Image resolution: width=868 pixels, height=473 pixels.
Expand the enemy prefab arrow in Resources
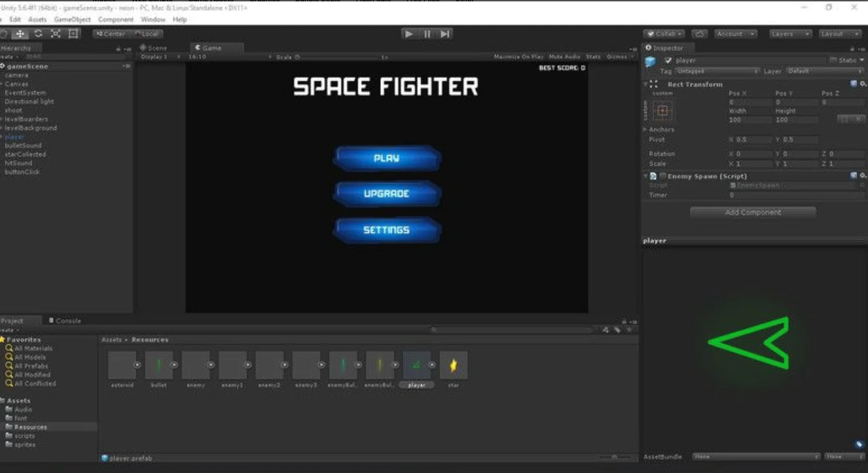coord(210,365)
